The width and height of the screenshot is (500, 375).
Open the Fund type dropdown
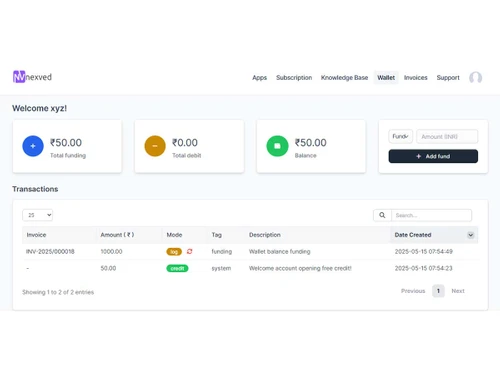(x=400, y=136)
